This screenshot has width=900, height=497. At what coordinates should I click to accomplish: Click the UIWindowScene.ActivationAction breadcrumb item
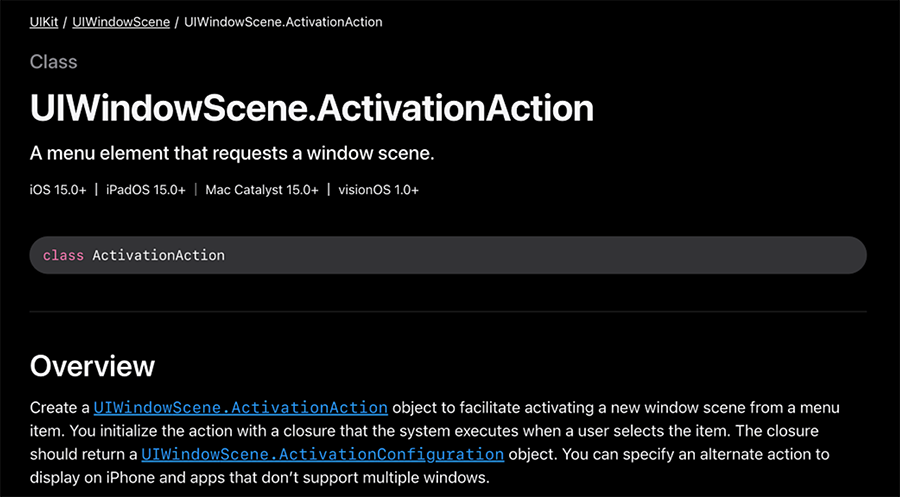tap(283, 22)
